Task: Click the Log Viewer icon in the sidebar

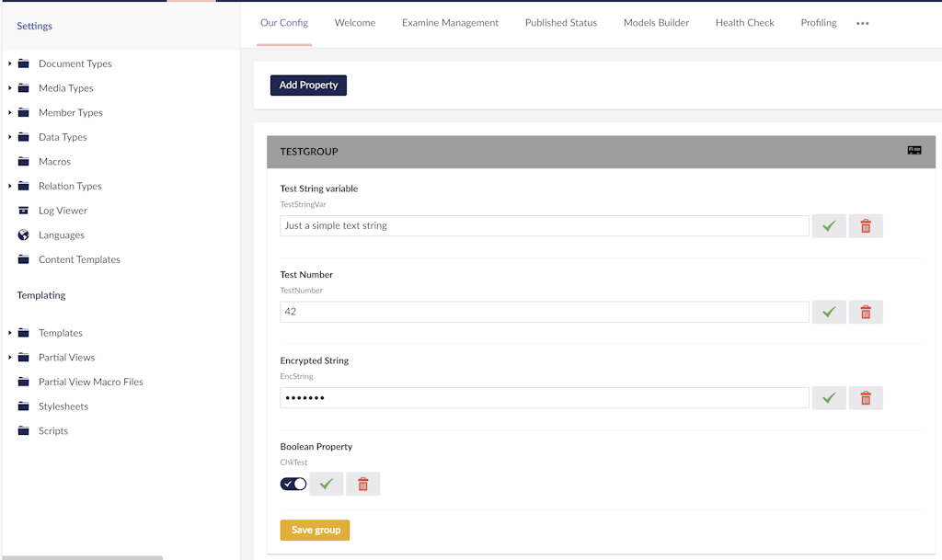Action: pos(23,210)
